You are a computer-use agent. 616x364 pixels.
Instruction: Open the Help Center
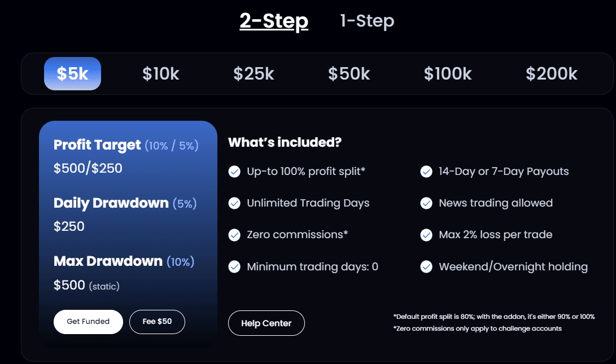pos(266,323)
